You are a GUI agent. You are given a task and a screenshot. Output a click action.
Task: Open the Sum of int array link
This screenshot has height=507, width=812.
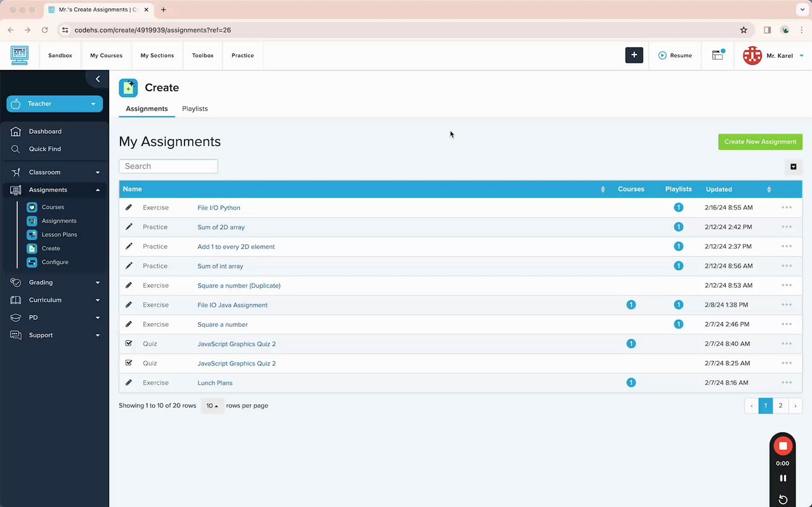click(220, 267)
